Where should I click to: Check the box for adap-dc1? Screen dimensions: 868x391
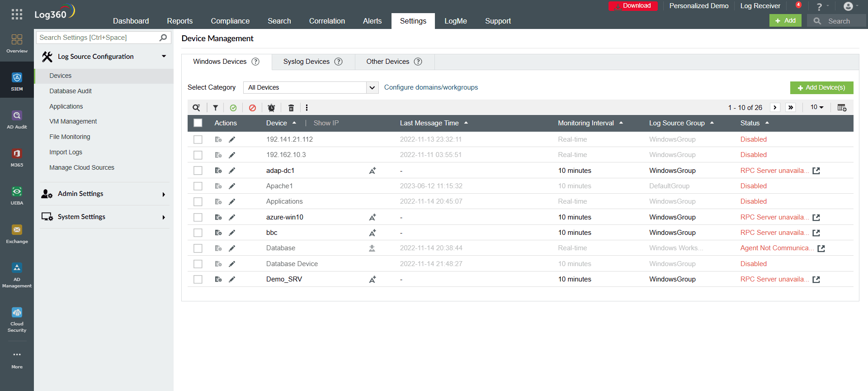click(x=198, y=171)
